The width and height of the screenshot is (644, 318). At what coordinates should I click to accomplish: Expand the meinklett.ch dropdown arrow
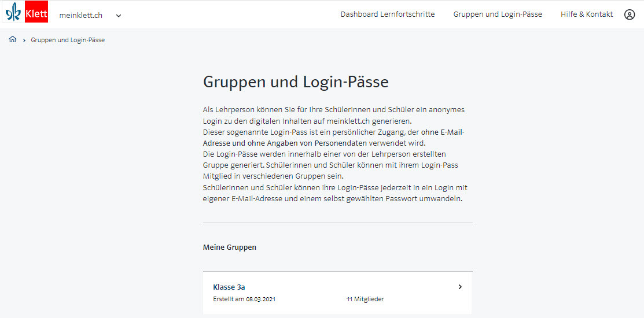click(118, 16)
